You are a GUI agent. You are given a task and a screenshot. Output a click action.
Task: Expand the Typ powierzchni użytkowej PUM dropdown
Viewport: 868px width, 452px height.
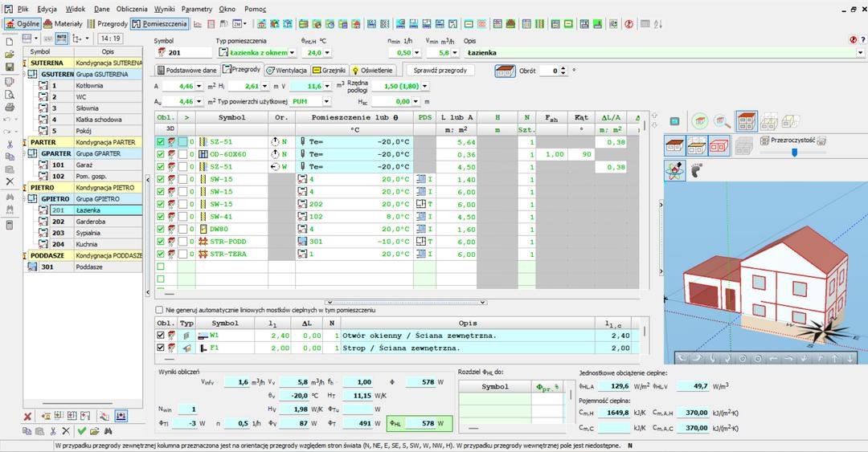coord(326,102)
